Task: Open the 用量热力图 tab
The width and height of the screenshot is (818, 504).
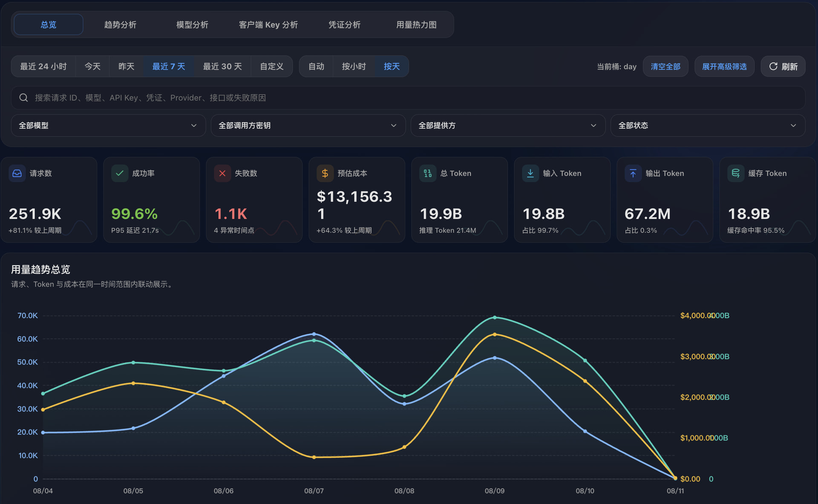Action: pos(416,25)
